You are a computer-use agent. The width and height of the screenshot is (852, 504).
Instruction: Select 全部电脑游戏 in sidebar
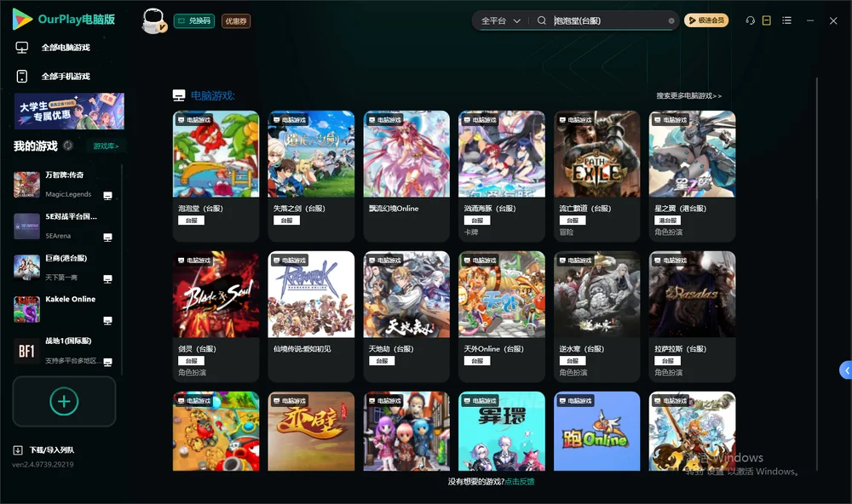point(53,48)
